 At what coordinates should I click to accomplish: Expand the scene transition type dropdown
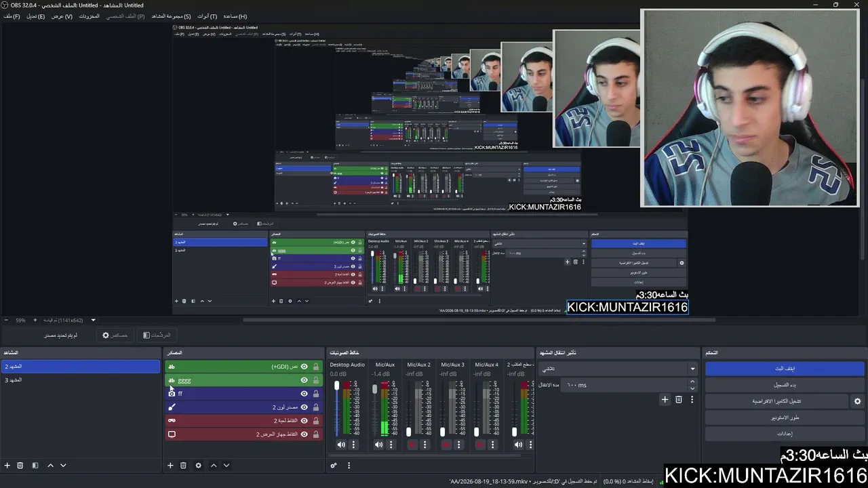692,369
